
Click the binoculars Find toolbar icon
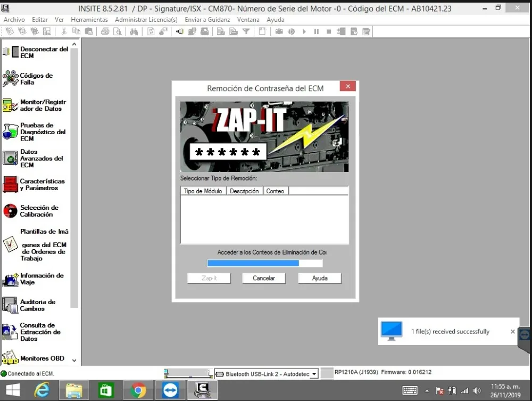(x=134, y=31)
